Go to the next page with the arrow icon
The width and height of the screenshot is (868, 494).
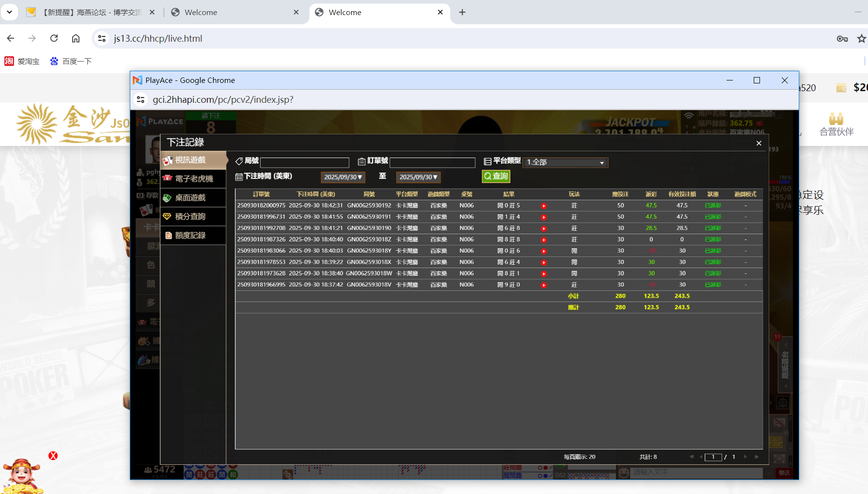745,456
